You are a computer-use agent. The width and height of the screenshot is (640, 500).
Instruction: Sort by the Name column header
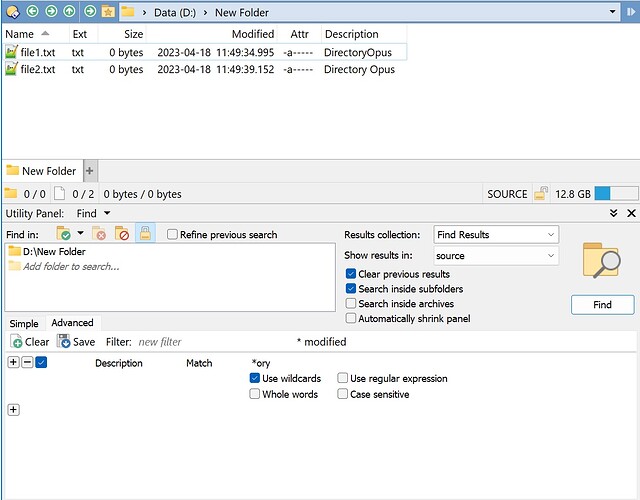[36, 34]
